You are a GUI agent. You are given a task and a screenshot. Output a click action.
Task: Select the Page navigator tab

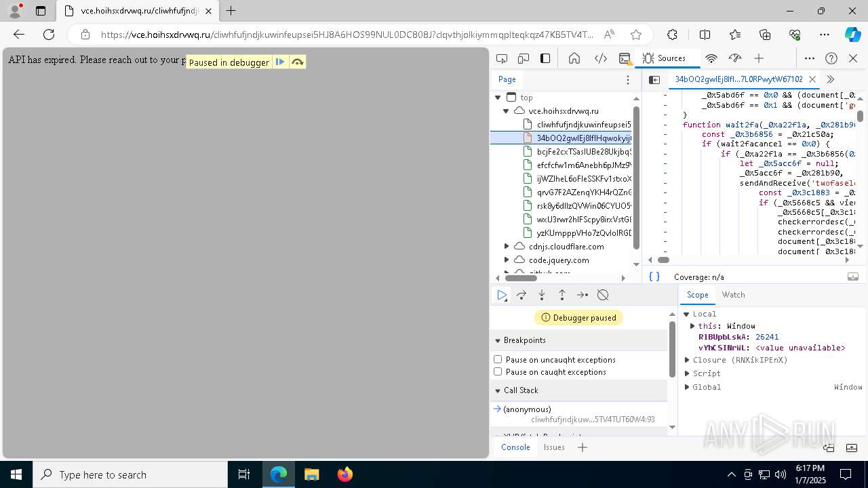click(507, 79)
